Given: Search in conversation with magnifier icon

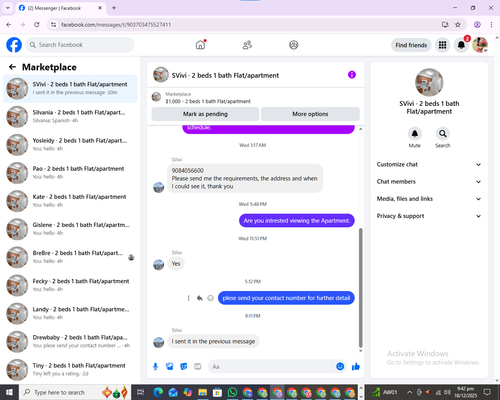Looking at the screenshot, I should click(x=442, y=134).
